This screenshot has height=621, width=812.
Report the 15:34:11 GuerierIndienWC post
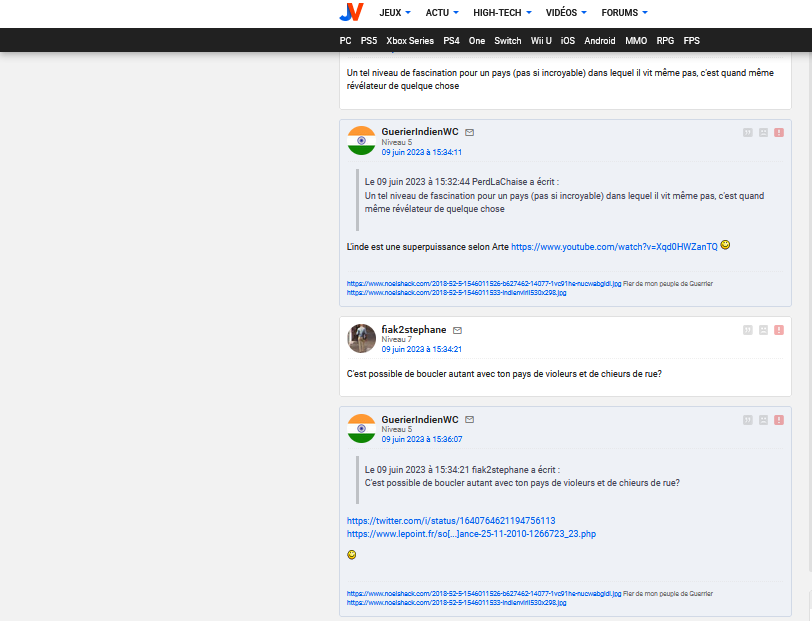(779, 132)
